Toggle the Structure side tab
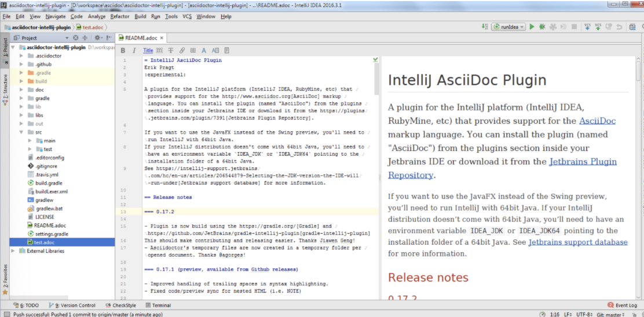This screenshot has width=644, height=317. pos(5,90)
